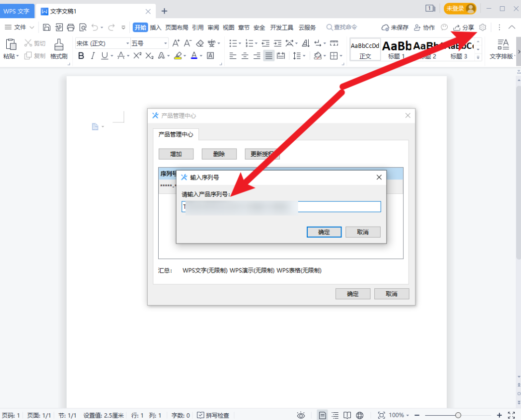Viewport: 521px width, 420px height.
Task: Close the 输入序列号 dialog
Action: (379, 177)
